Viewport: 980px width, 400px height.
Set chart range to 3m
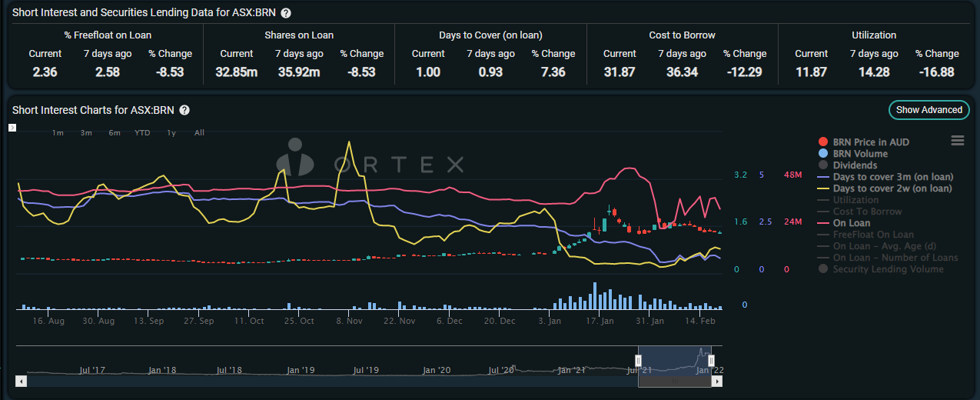[86, 133]
